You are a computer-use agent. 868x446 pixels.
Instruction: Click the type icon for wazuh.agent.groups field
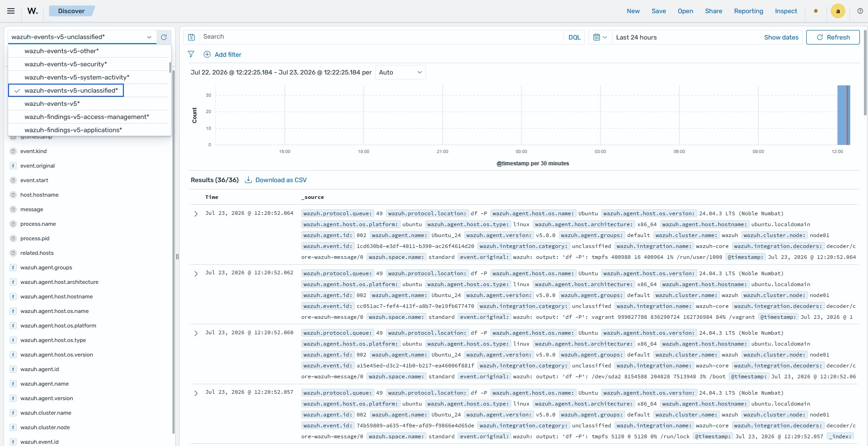pyautogui.click(x=13, y=268)
